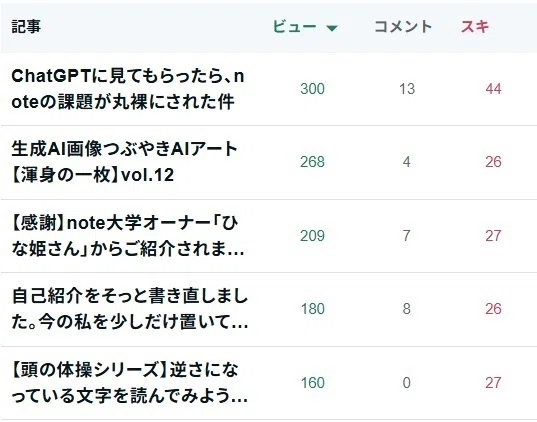Open 自己紹介をそっと書き直しました article
This screenshot has width=537, height=422.
tap(130, 309)
